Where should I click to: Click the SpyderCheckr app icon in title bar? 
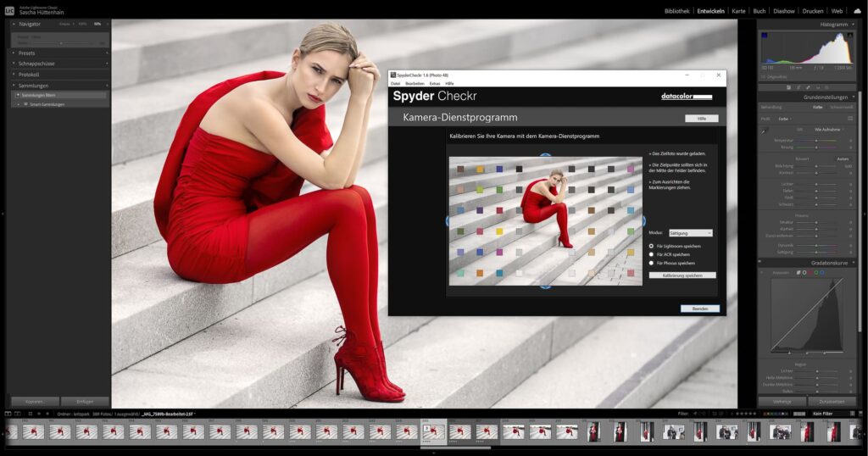pos(393,75)
